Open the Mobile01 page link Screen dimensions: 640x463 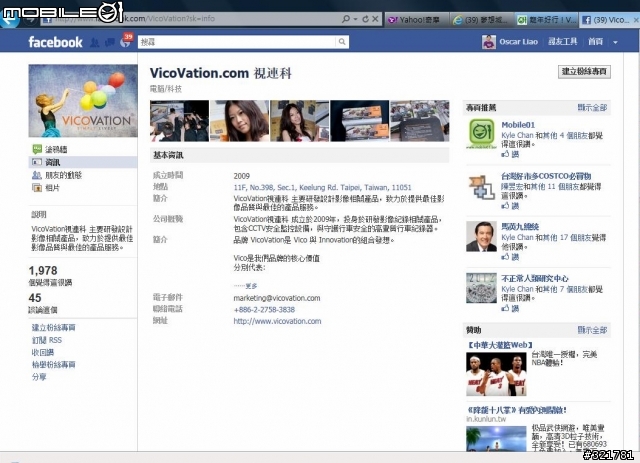518,125
